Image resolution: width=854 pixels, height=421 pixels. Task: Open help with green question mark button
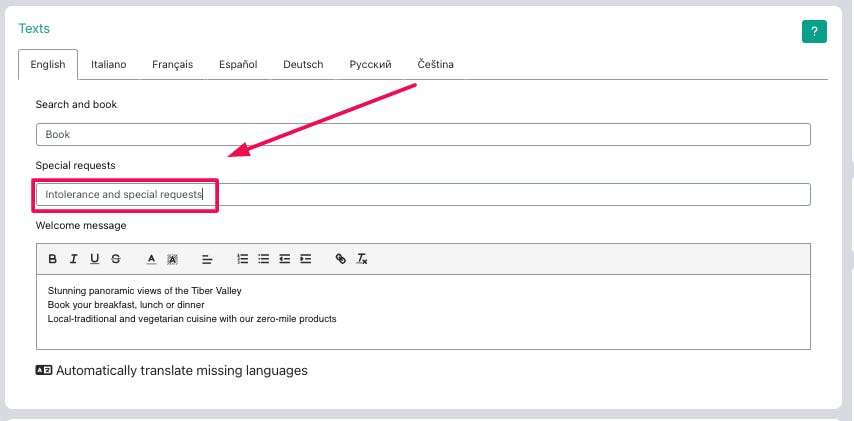[814, 32]
